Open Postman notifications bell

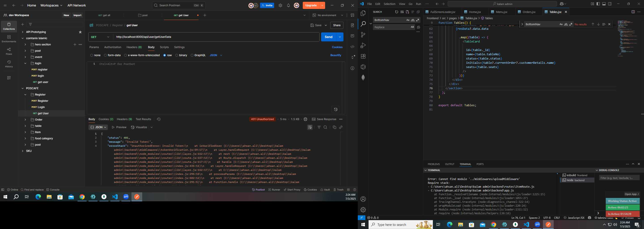pos(288,6)
